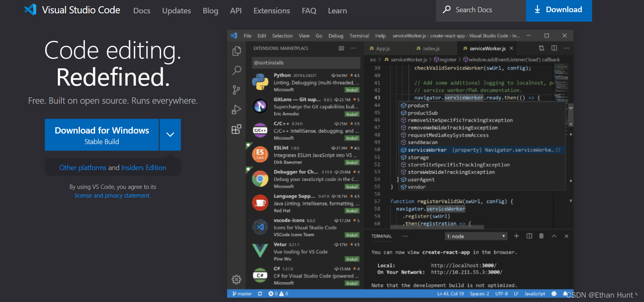Open the Updates page link
644x302 pixels.
tap(177, 11)
